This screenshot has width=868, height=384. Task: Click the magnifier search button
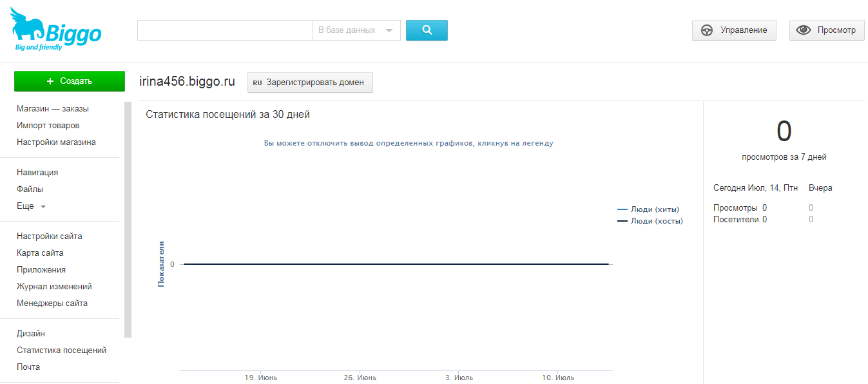click(x=427, y=30)
